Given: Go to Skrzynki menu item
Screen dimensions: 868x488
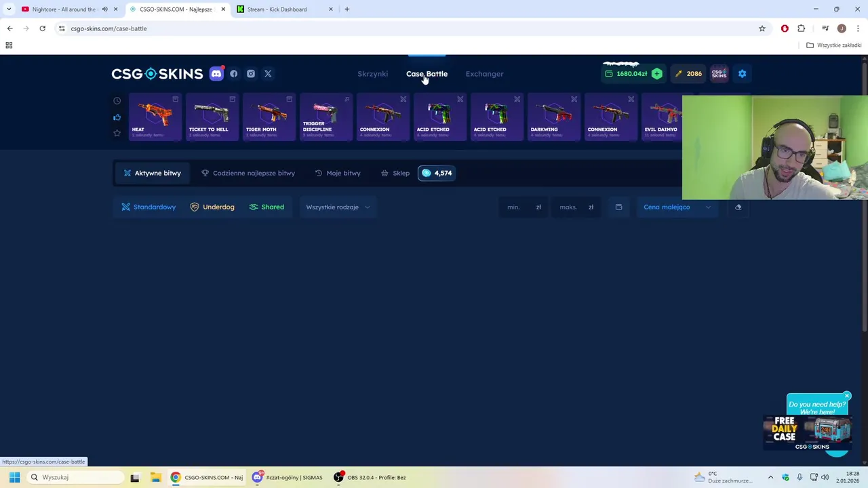Looking at the screenshot, I should [x=372, y=74].
